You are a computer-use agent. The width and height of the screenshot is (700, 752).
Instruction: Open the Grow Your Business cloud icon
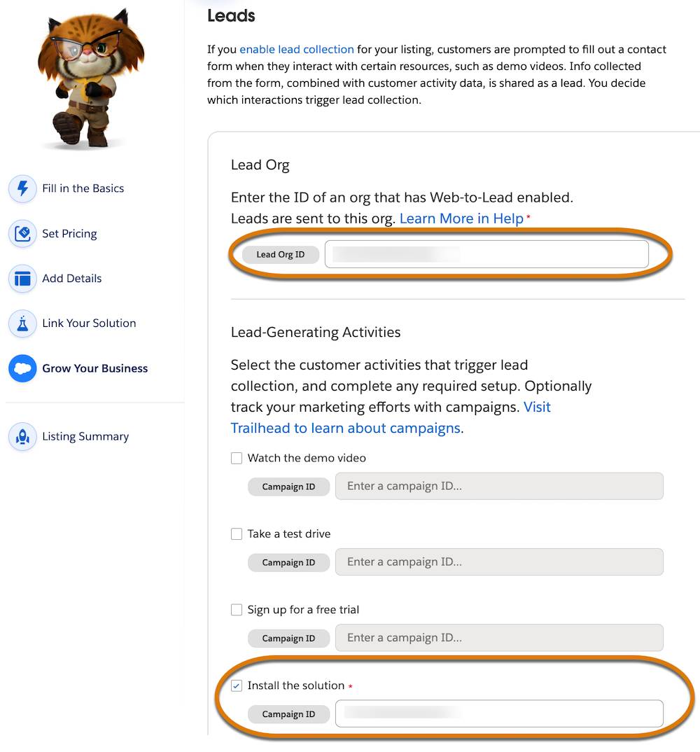point(22,368)
